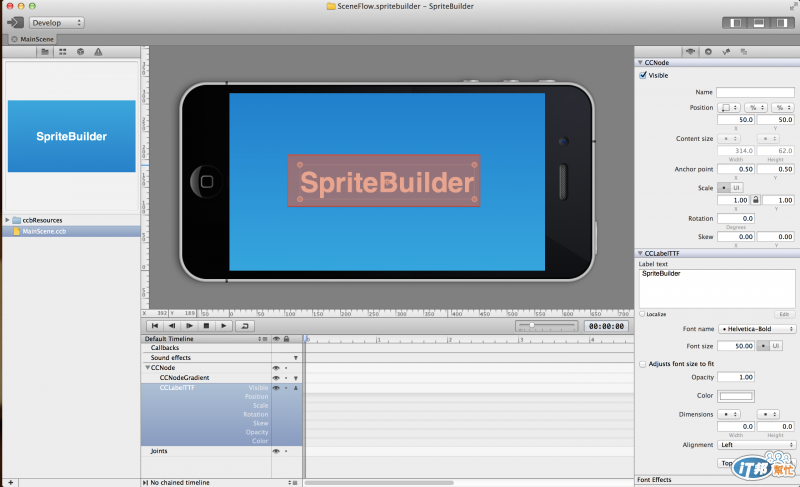
Task: Switch to file view folder tab
Action: [x=45, y=52]
